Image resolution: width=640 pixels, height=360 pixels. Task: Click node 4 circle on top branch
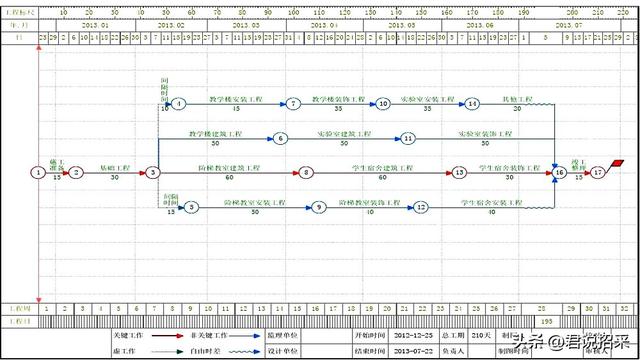(x=178, y=104)
